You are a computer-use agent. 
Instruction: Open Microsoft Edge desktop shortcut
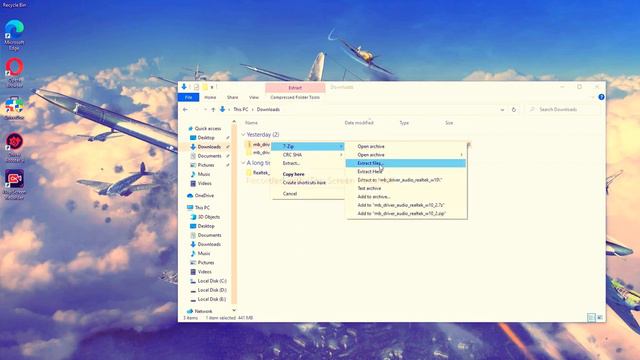tap(14, 34)
